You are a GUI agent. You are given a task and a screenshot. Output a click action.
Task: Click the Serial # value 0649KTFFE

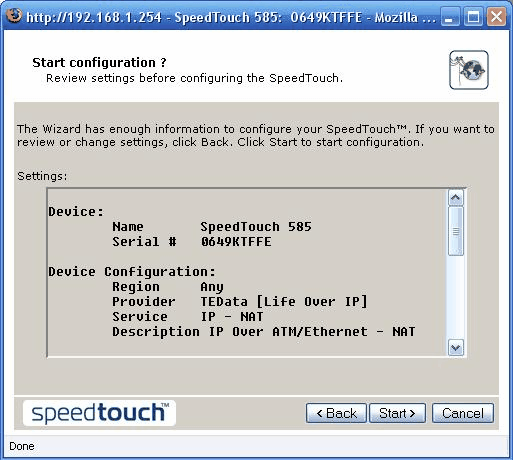click(236, 242)
